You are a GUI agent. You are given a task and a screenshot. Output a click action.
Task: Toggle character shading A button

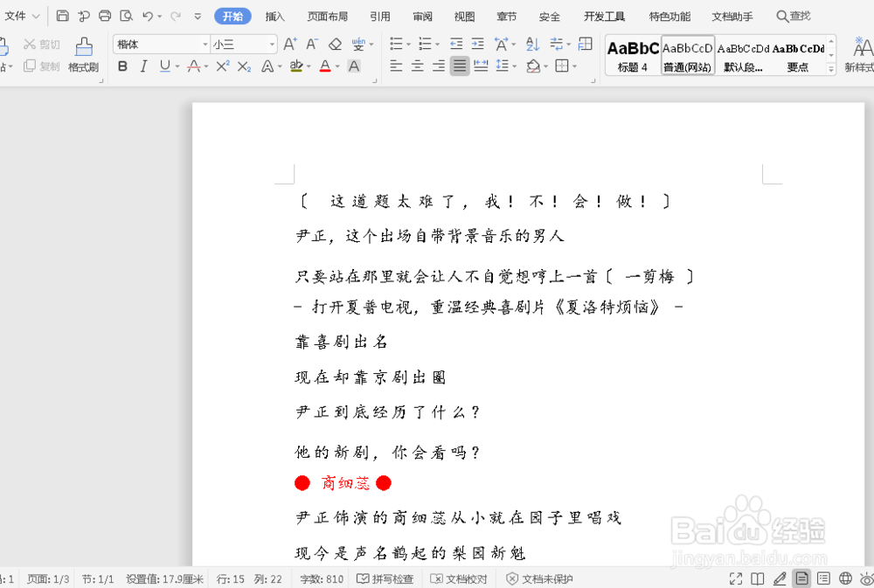[353, 66]
